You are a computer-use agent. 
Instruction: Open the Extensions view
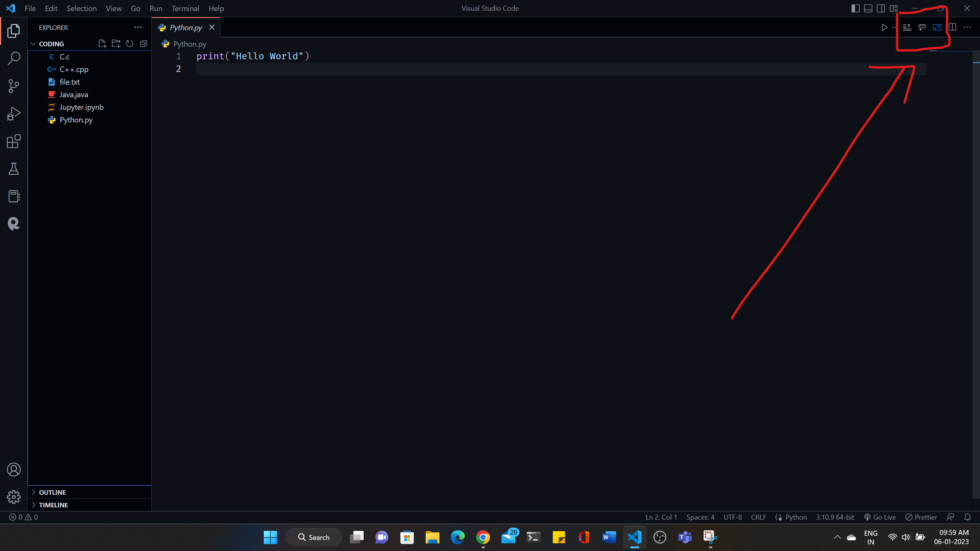point(14,141)
